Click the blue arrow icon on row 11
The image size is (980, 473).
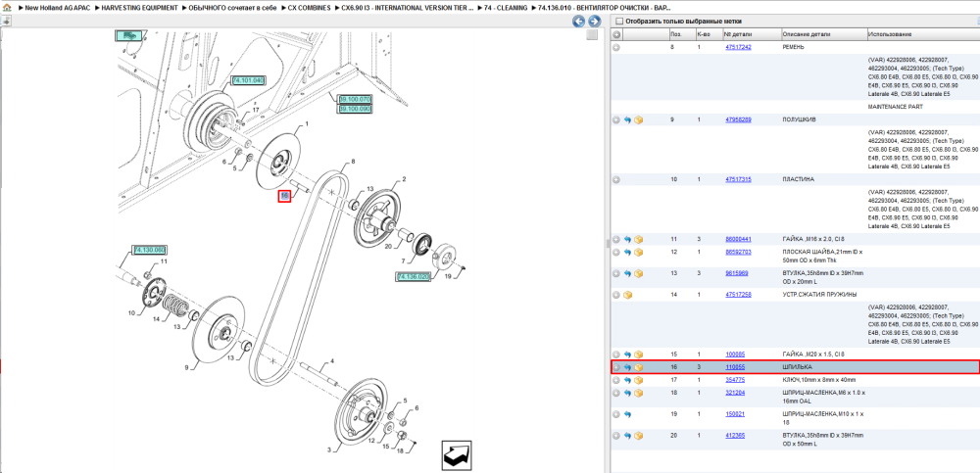pyautogui.click(x=627, y=239)
